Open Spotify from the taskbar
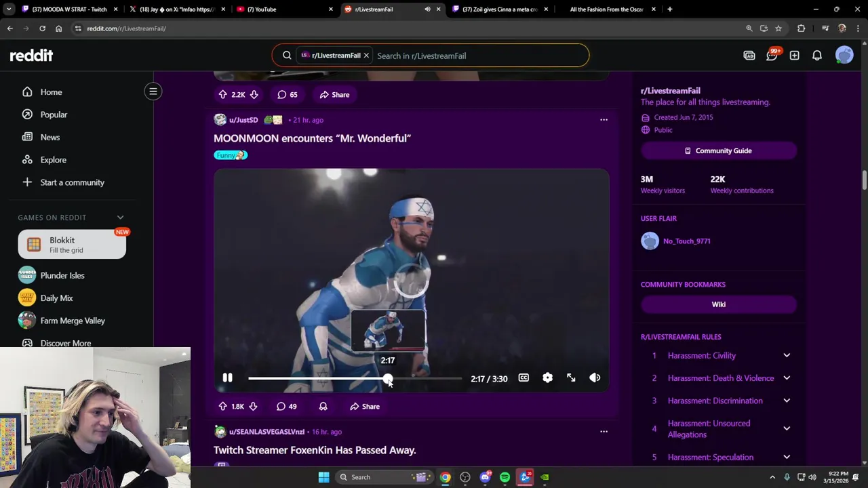Image resolution: width=868 pixels, height=488 pixels. (x=505, y=477)
